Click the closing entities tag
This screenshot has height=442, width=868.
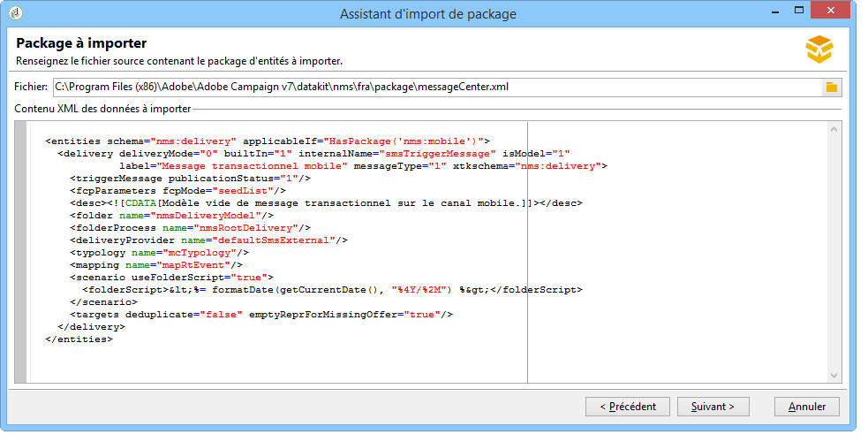79,339
